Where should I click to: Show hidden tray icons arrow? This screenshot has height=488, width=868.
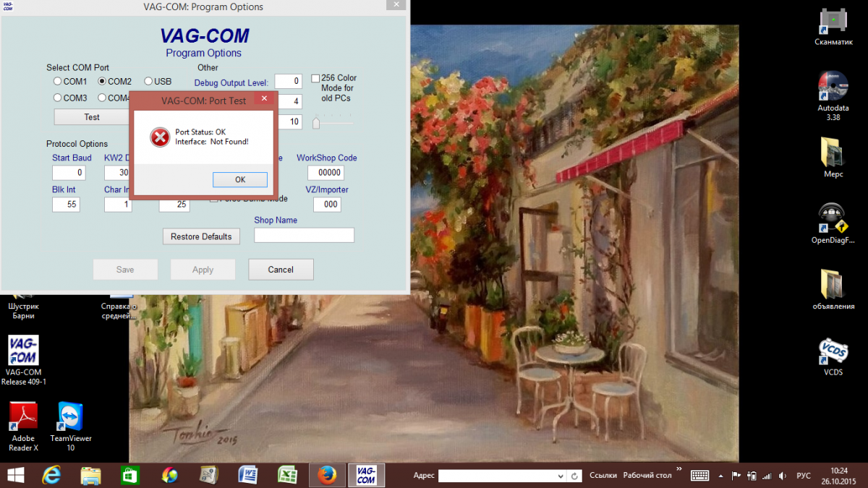[720, 476]
